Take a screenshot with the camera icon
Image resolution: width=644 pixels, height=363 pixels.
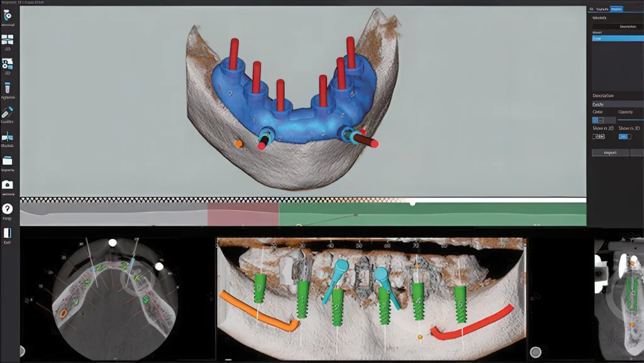tap(8, 184)
